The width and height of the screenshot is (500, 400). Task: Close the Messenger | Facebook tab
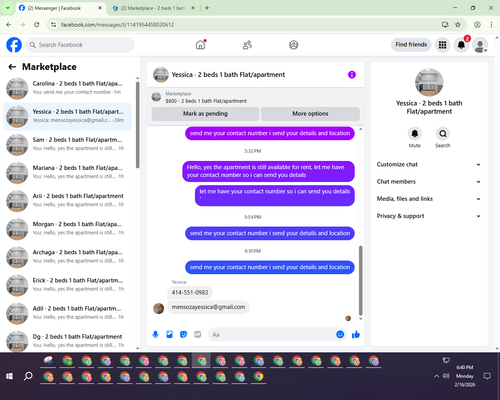click(100, 8)
